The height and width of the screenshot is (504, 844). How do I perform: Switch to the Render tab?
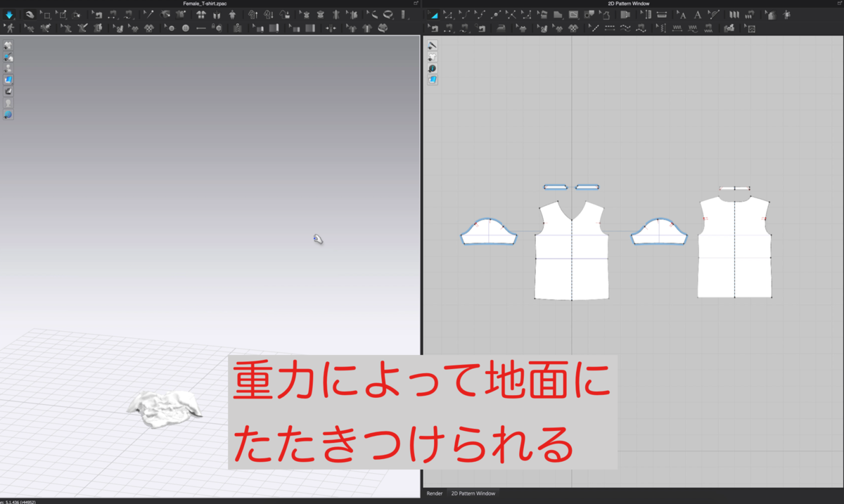(434, 493)
